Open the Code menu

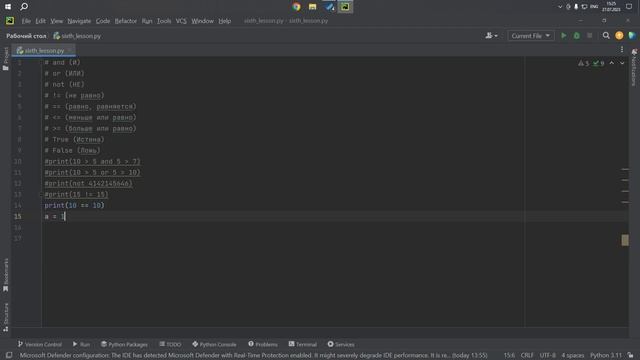point(103,21)
